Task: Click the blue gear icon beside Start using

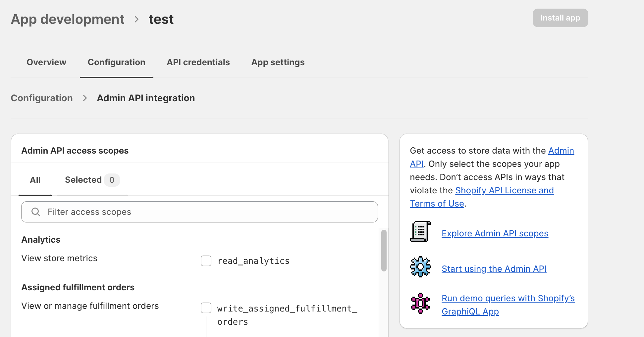Action: coord(420,267)
